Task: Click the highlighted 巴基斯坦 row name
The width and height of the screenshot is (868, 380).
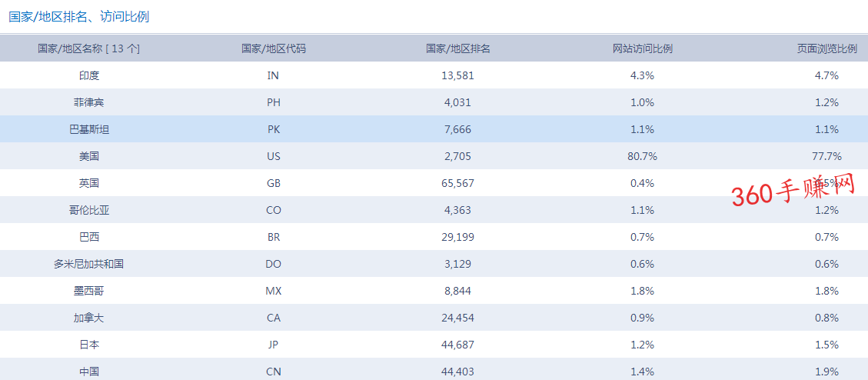Action: [89, 129]
